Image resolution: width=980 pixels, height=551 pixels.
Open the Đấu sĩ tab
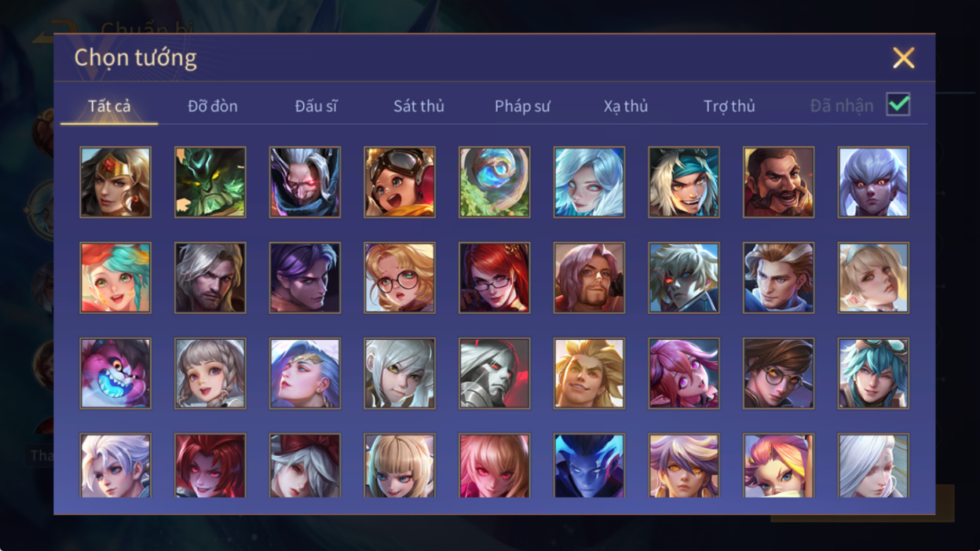tap(316, 106)
